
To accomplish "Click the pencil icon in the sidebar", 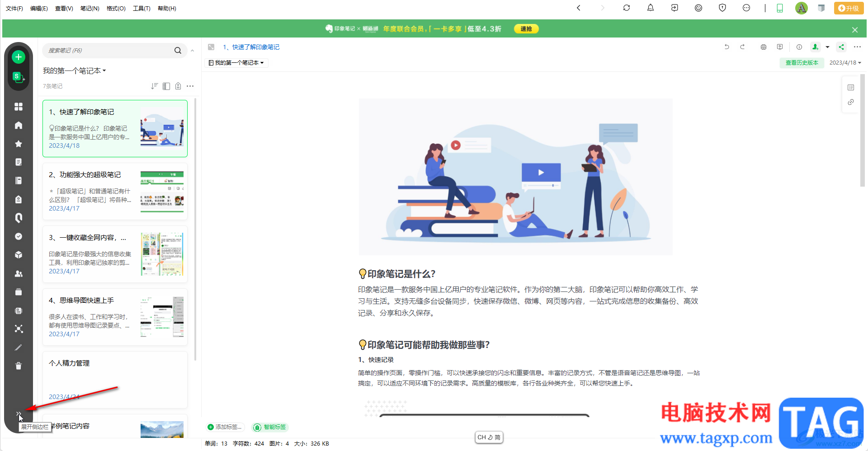I will coord(19,348).
